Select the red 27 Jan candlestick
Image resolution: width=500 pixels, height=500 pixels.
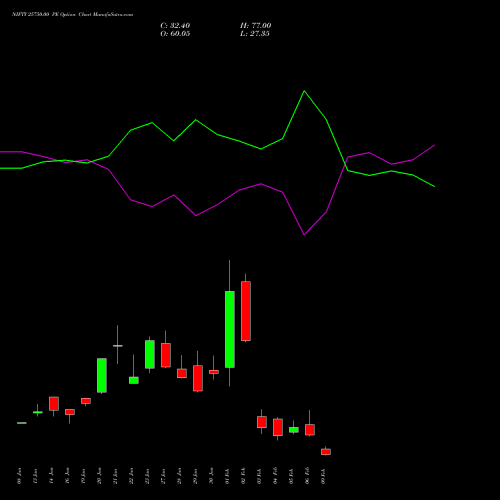[166, 355]
